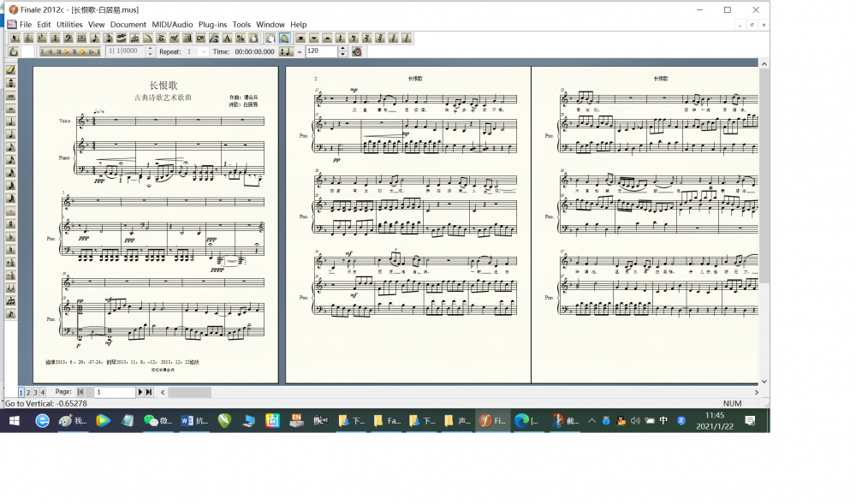This screenshot has width=856, height=504.
Task: Pick the Eraser in the left palette
Action: pyautogui.click(x=11, y=70)
